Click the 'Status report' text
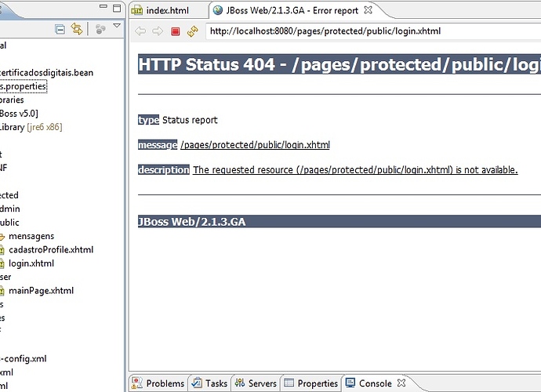Screen dimensions: 541x392 pos(190,120)
